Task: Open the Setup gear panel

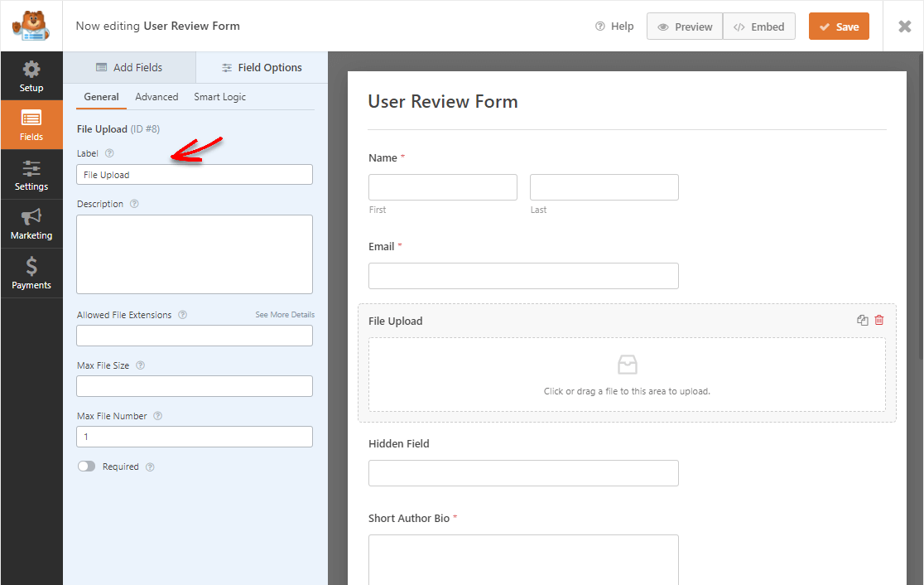Action: (x=31, y=75)
